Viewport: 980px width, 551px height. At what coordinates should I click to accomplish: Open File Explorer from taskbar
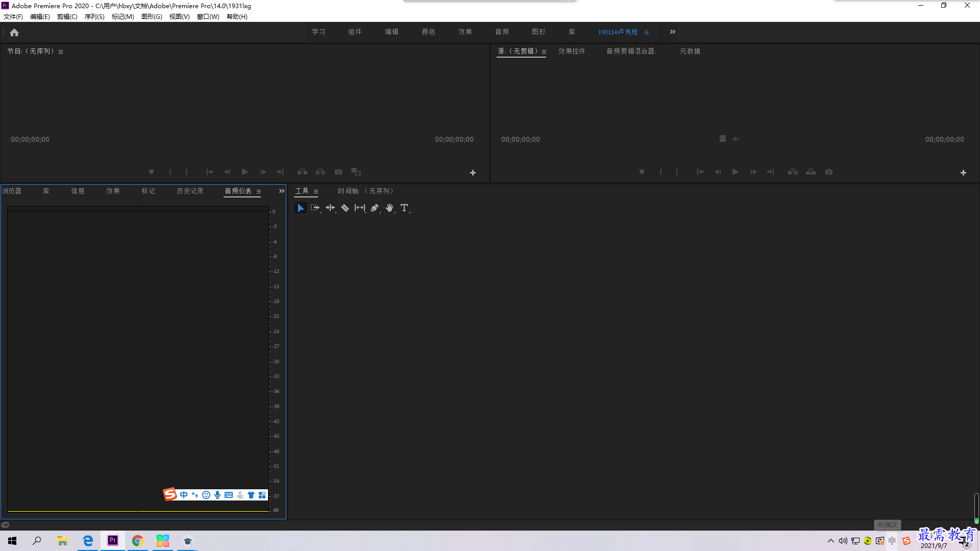click(x=62, y=541)
